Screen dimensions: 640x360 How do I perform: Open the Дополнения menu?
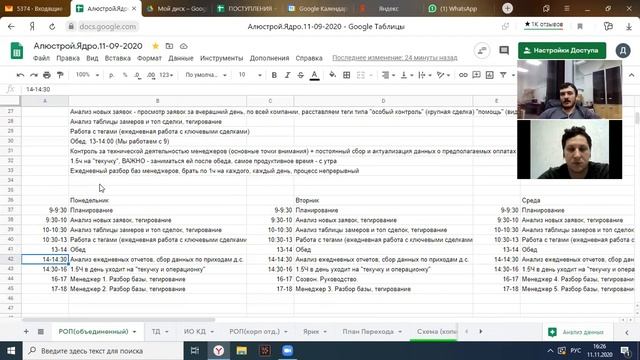click(269, 58)
